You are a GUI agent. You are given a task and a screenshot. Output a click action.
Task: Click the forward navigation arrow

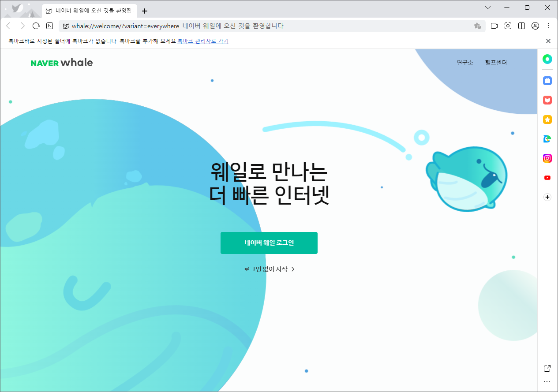click(22, 26)
